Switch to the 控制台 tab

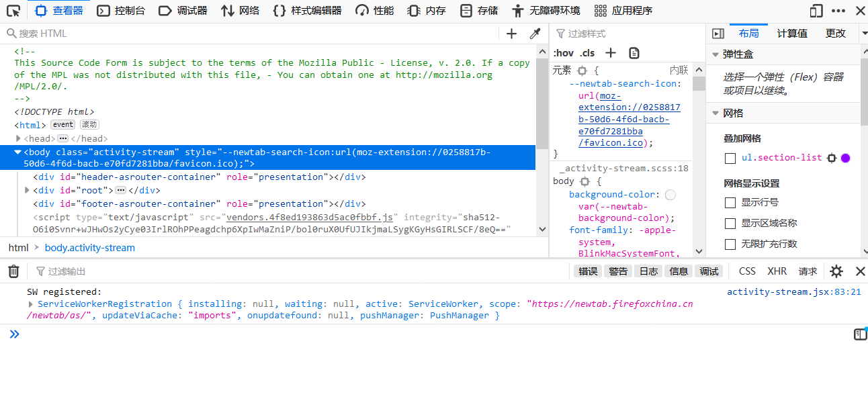click(x=121, y=11)
